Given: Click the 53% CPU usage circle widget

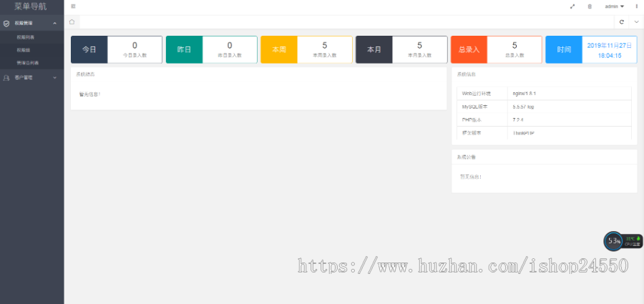Looking at the screenshot, I should coord(614,241).
